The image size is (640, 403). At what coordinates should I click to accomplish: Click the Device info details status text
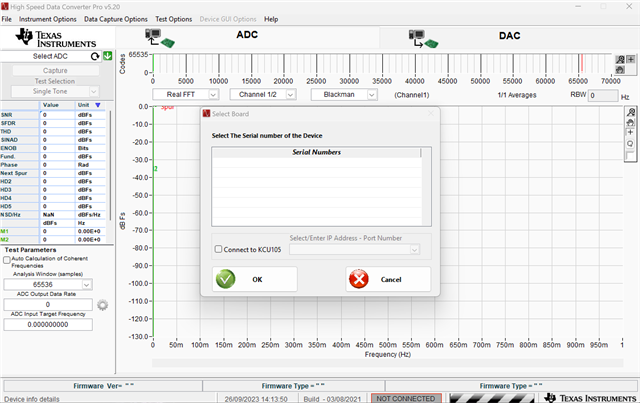click(x=32, y=399)
